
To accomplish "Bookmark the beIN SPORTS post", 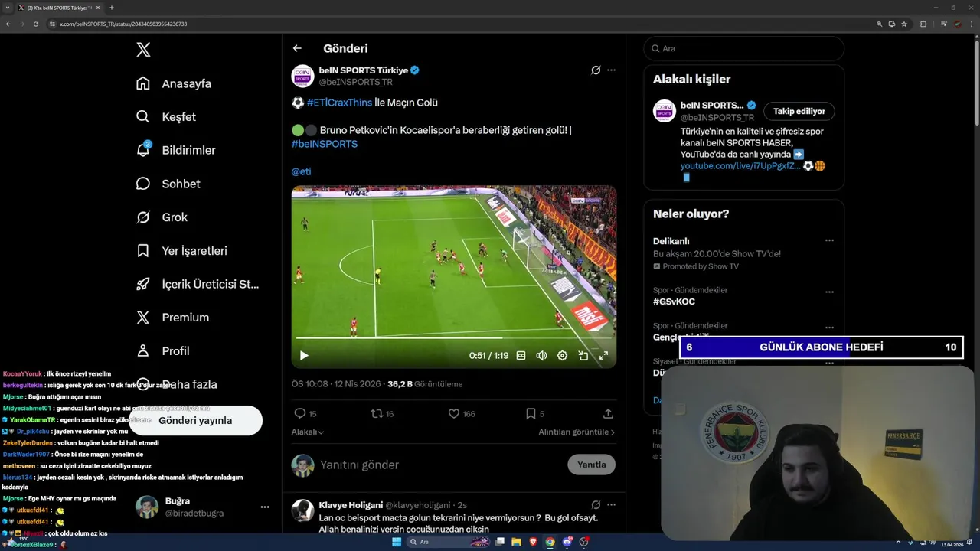I will (x=531, y=414).
